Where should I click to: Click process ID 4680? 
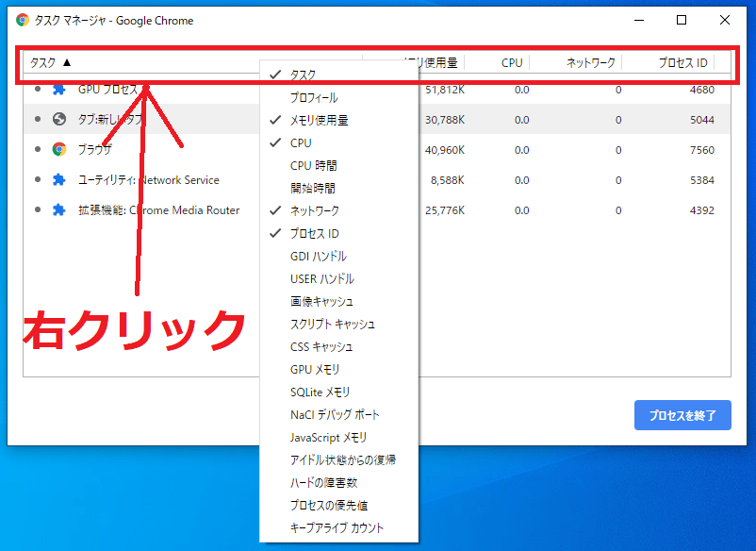(x=701, y=90)
